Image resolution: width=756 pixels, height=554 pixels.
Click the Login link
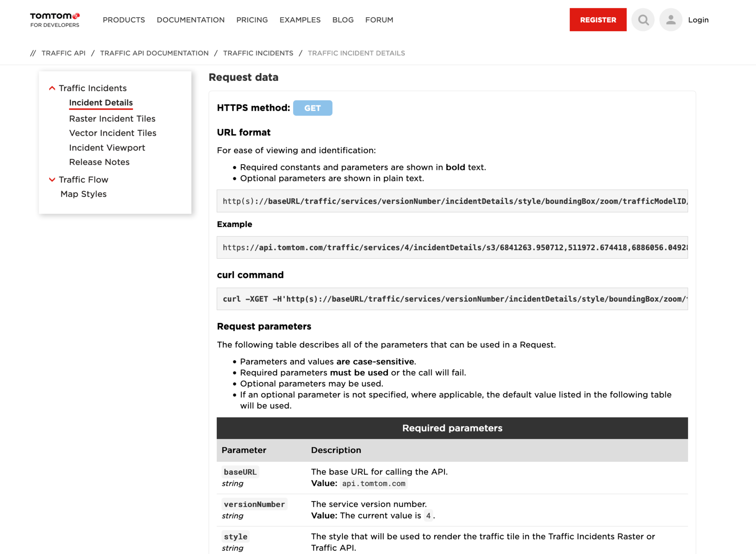[699, 20]
